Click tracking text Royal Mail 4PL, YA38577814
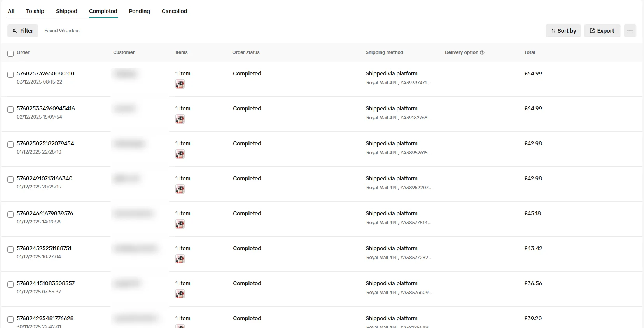 (x=399, y=223)
